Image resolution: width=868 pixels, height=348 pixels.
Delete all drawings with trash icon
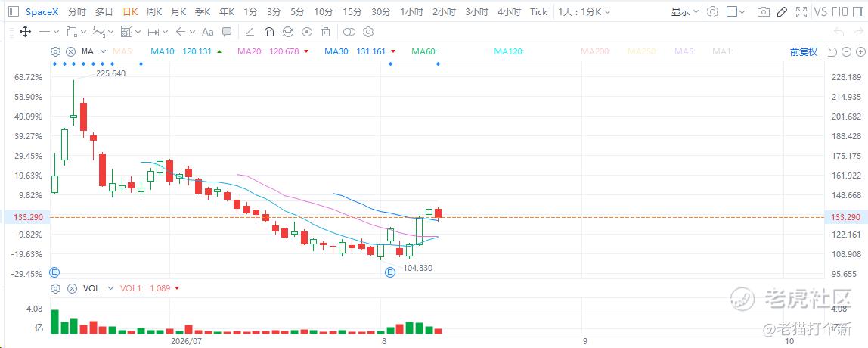tap(326, 32)
